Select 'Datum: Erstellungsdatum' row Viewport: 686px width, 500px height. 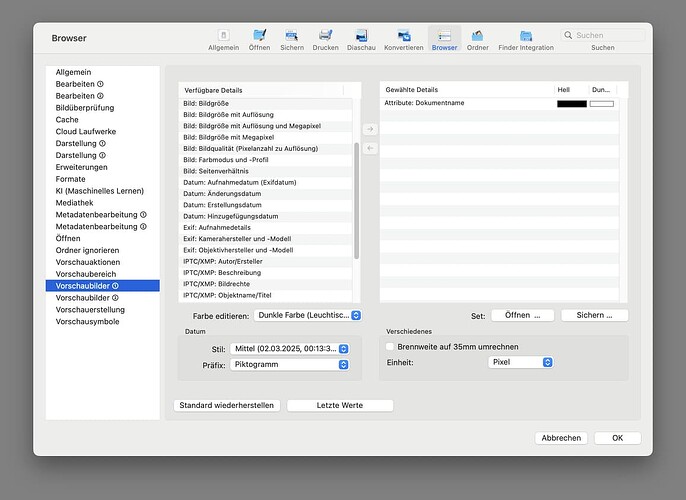click(x=265, y=205)
